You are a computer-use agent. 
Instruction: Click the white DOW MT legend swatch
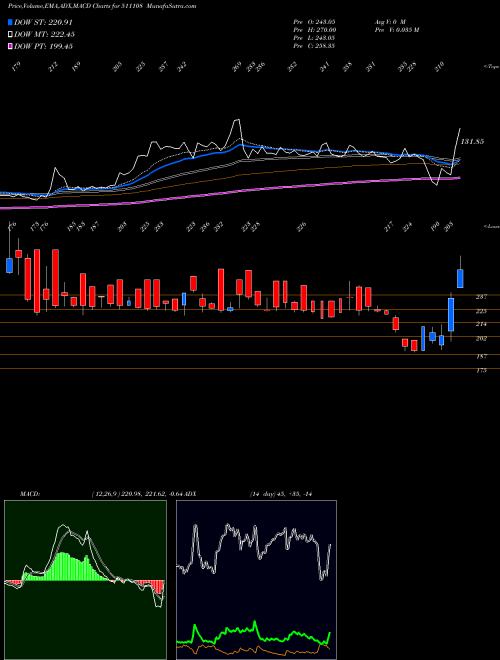tap(10, 35)
